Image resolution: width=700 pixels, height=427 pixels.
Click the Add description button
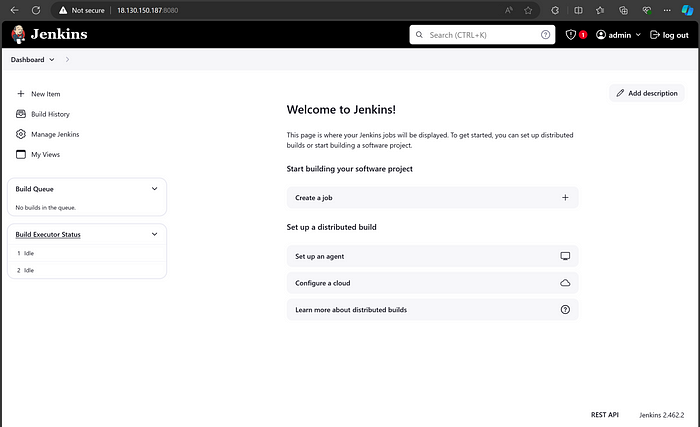pos(646,93)
